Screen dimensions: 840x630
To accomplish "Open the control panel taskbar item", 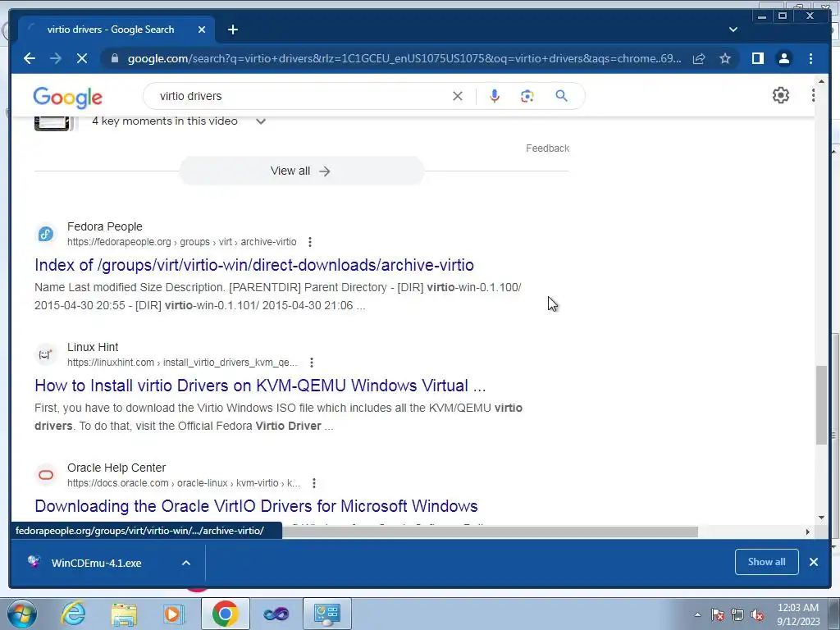I will [x=326, y=614].
